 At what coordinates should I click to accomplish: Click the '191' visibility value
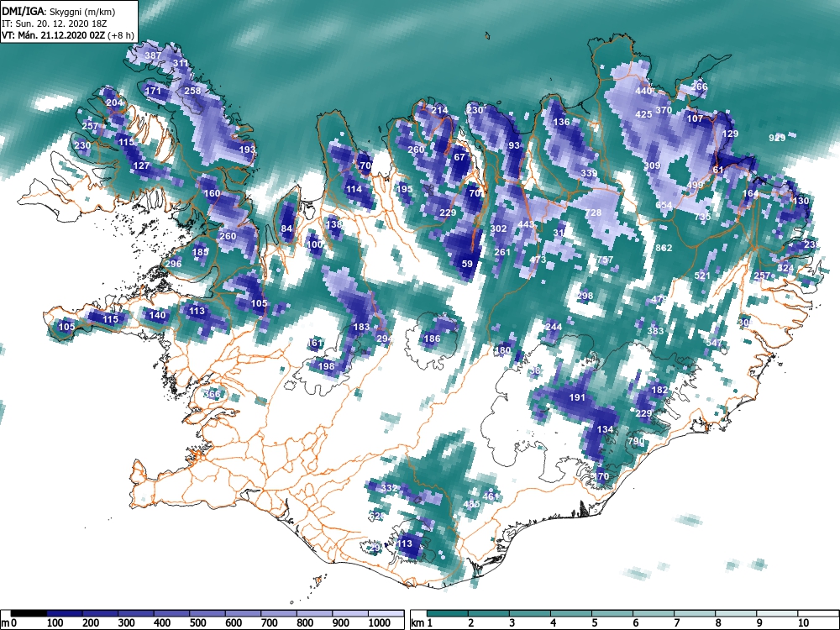[577, 397]
